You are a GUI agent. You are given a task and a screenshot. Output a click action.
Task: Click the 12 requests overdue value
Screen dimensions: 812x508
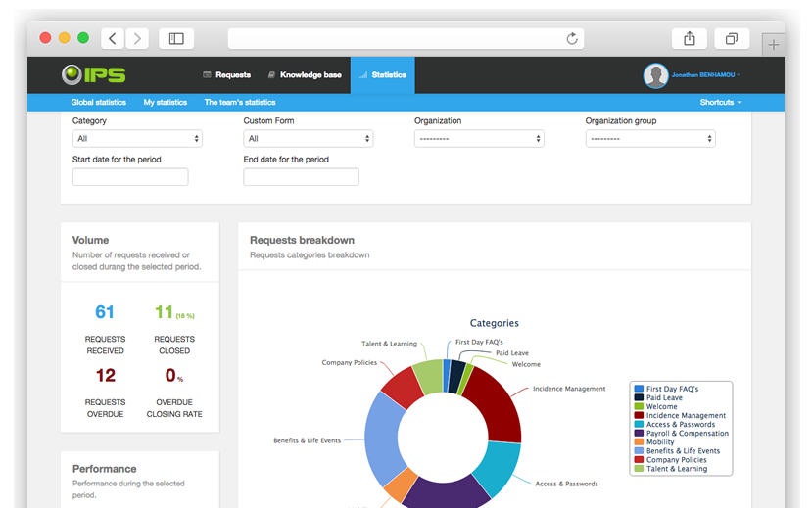click(x=106, y=375)
